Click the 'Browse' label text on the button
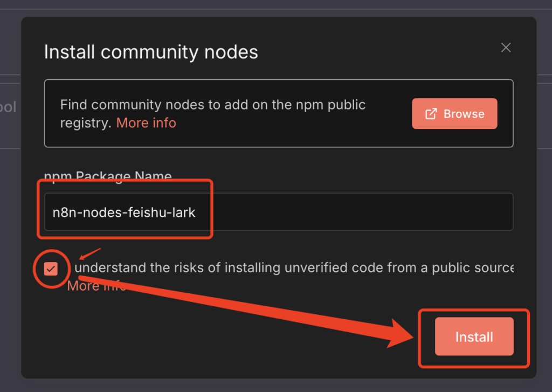552x392 pixels. coord(464,114)
